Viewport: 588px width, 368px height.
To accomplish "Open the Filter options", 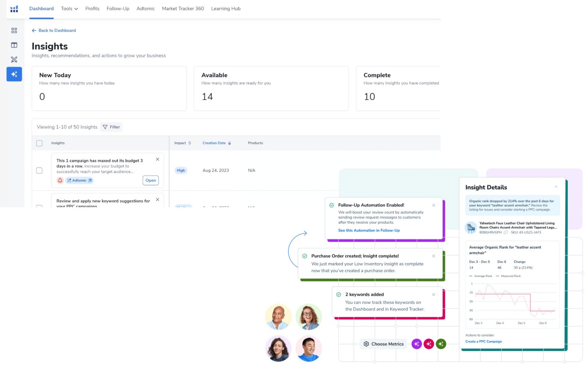I will coord(111,127).
